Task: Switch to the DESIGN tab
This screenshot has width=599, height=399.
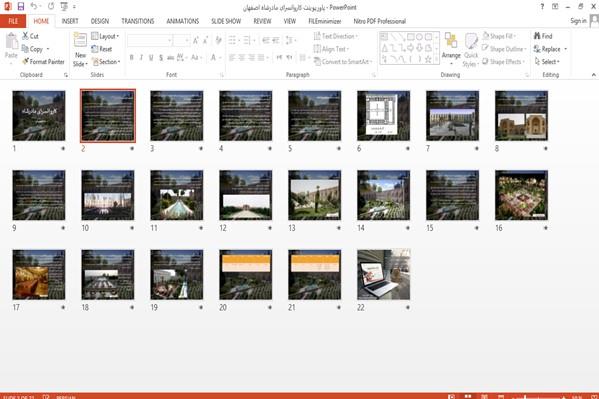Action: point(100,21)
